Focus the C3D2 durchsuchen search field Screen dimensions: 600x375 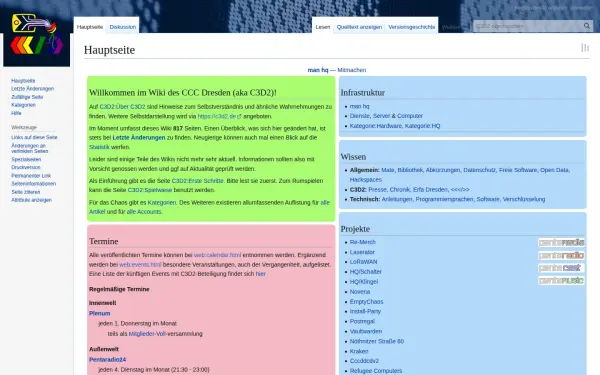point(529,26)
